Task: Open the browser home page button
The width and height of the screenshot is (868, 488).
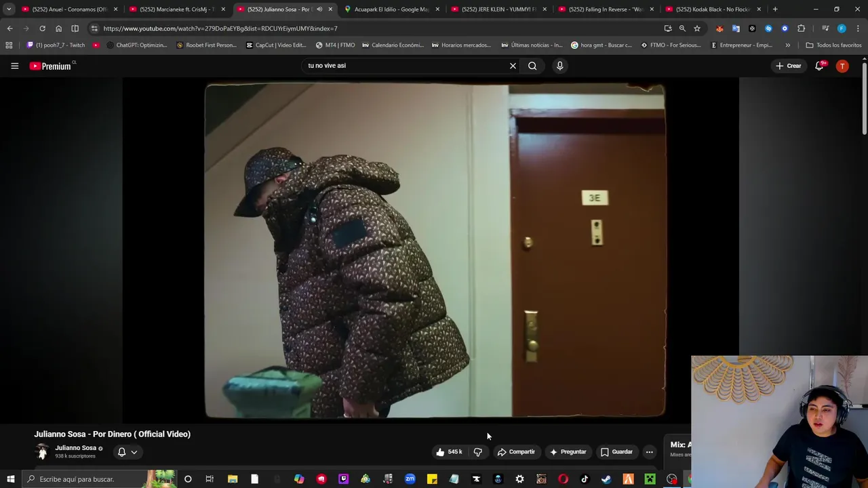Action: coord(58,28)
